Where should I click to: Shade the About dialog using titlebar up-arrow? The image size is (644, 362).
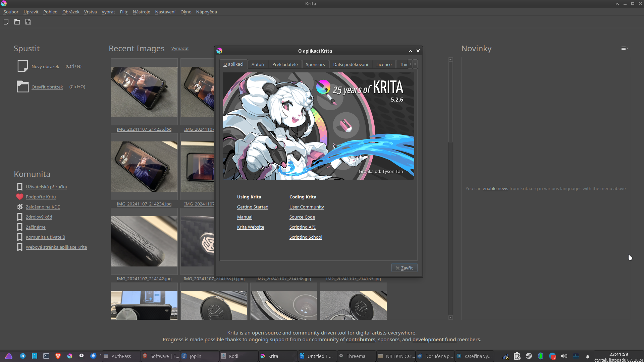(410, 51)
